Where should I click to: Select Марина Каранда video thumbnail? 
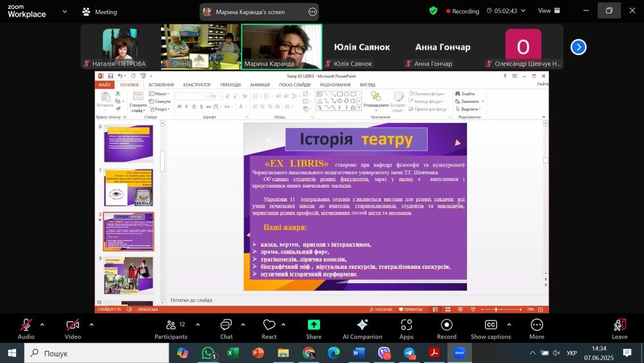point(281,46)
